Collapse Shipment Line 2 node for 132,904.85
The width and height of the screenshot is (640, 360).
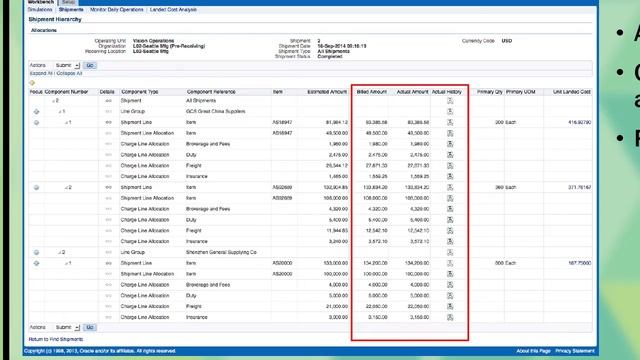(x=66, y=187)
